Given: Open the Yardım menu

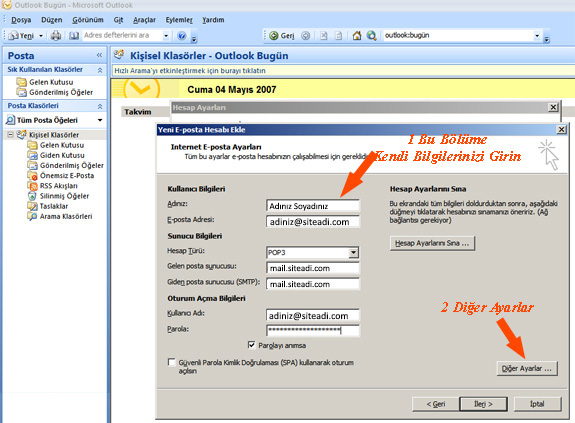Looking at the screenshot, I should coord(213,20).
